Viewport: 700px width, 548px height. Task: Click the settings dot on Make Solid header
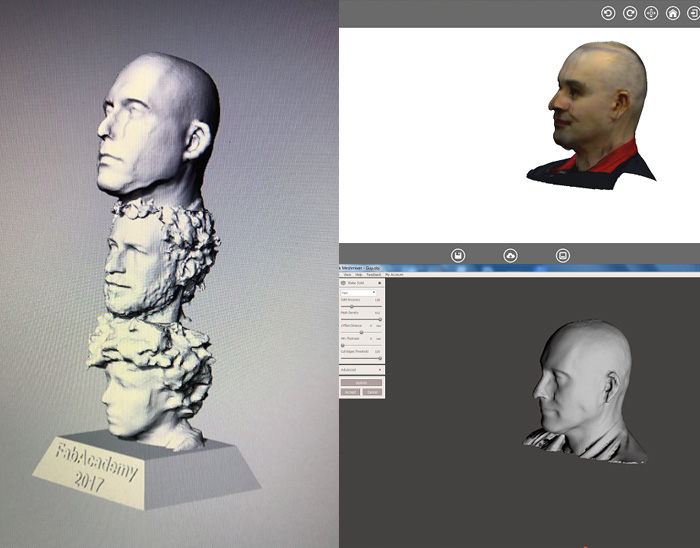pos(379,283)
